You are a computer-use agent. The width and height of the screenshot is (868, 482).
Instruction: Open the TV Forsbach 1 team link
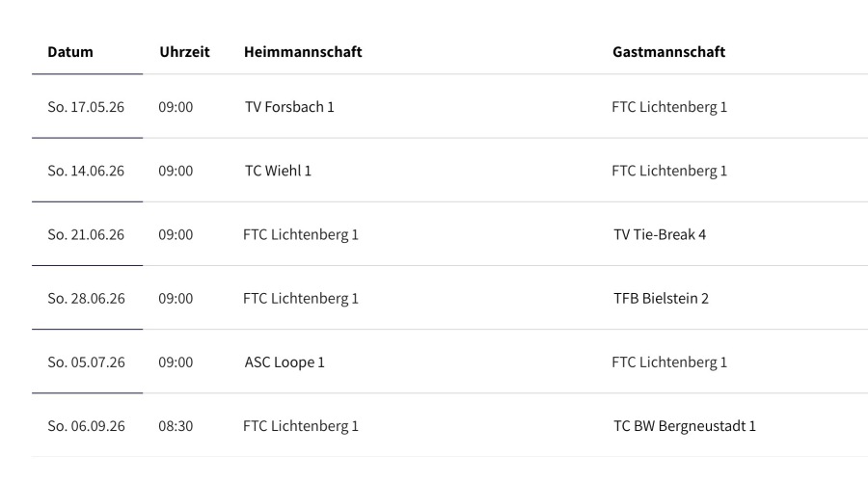coord(289,107)
